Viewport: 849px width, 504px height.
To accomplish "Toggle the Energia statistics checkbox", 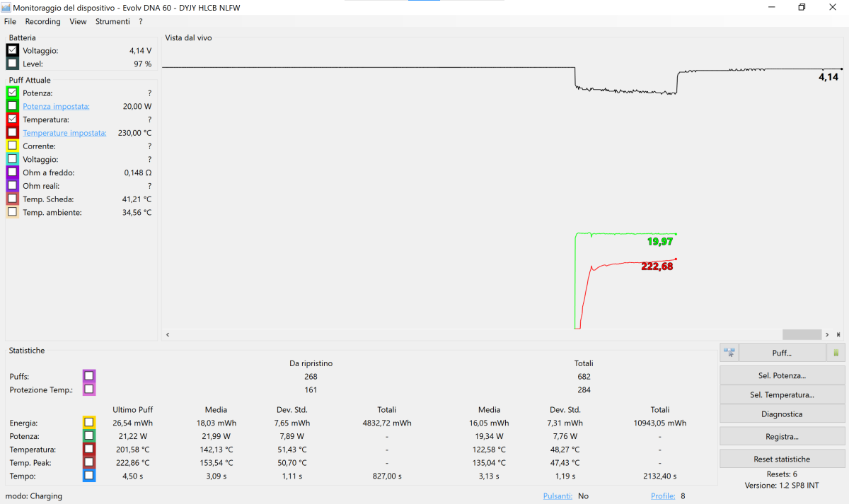I will [88, 423].
